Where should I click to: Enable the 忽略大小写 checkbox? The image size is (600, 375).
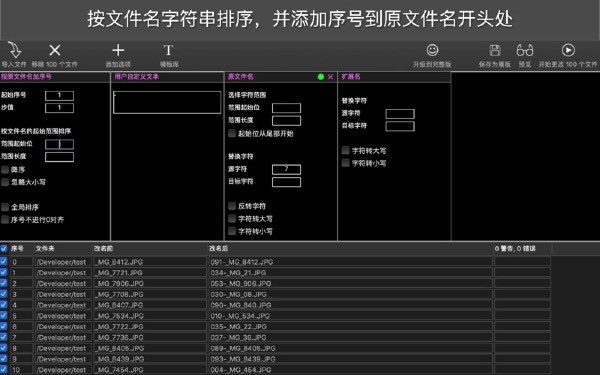point(5,182)
